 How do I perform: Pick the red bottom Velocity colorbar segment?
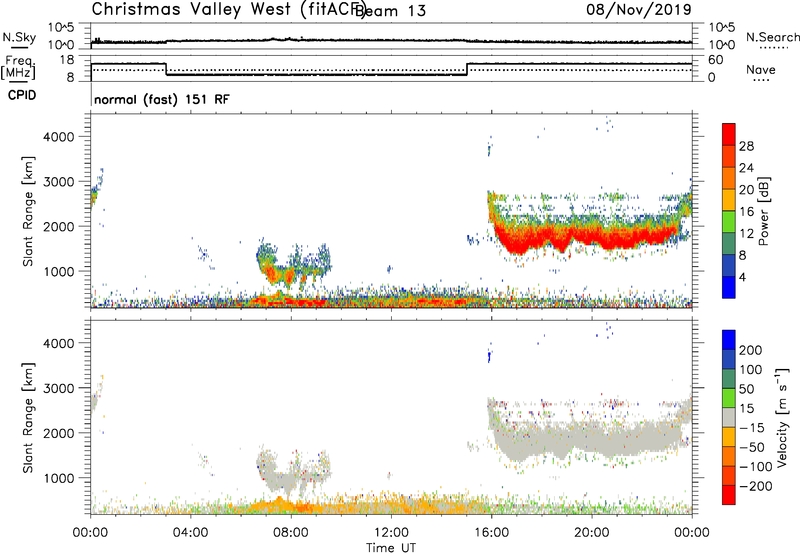click(x=729, y=495)
